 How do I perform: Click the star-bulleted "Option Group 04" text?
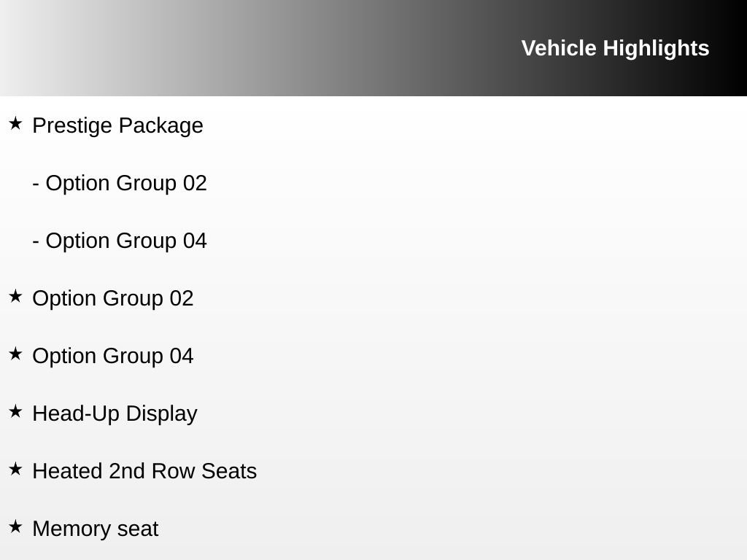click(113, 356)
